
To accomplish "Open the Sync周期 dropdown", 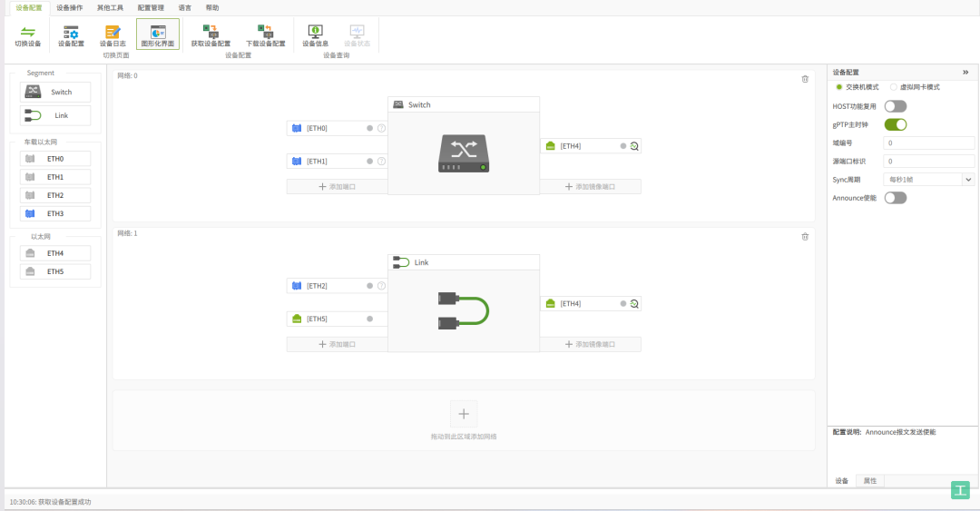I will coord(929,180).
